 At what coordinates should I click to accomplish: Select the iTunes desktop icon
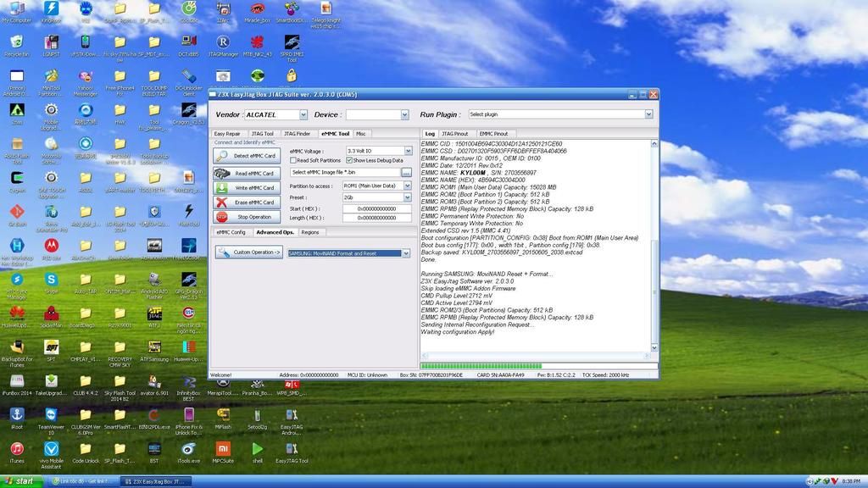[17, 452]
